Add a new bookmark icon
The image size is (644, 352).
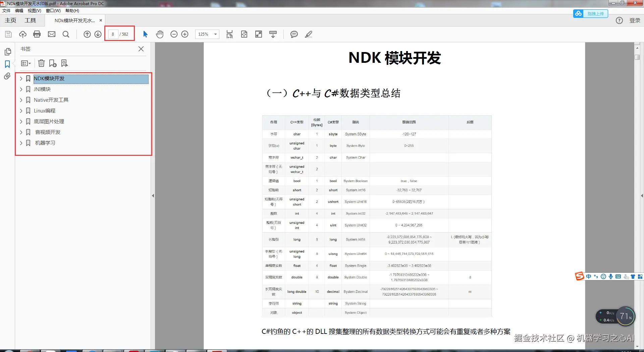(x=53, y=63)
